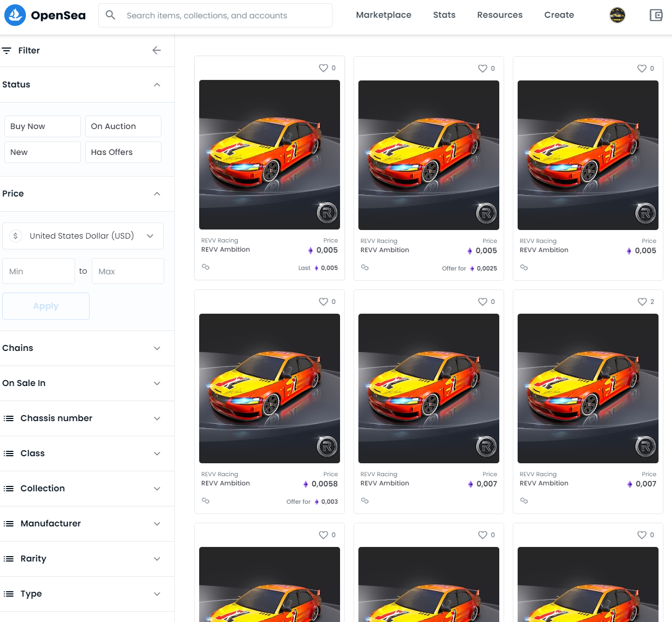Open REVV Ambition title on the 2-likes card
Image resolution: width=672 pixels, height=622 pixels.
coord(544,483)
